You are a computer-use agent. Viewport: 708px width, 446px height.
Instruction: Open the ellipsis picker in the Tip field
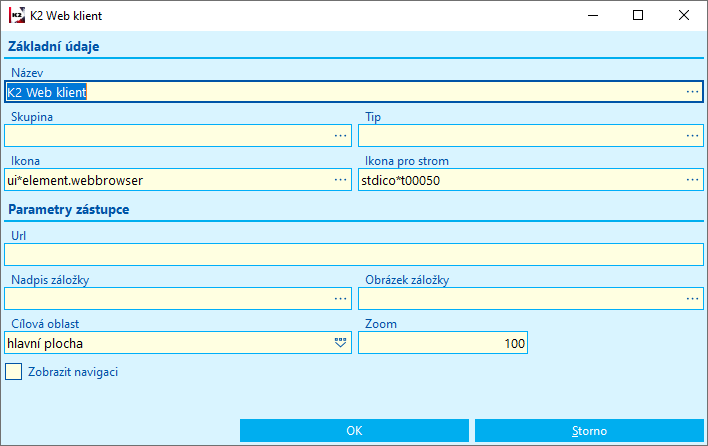[x=692, y=135]
